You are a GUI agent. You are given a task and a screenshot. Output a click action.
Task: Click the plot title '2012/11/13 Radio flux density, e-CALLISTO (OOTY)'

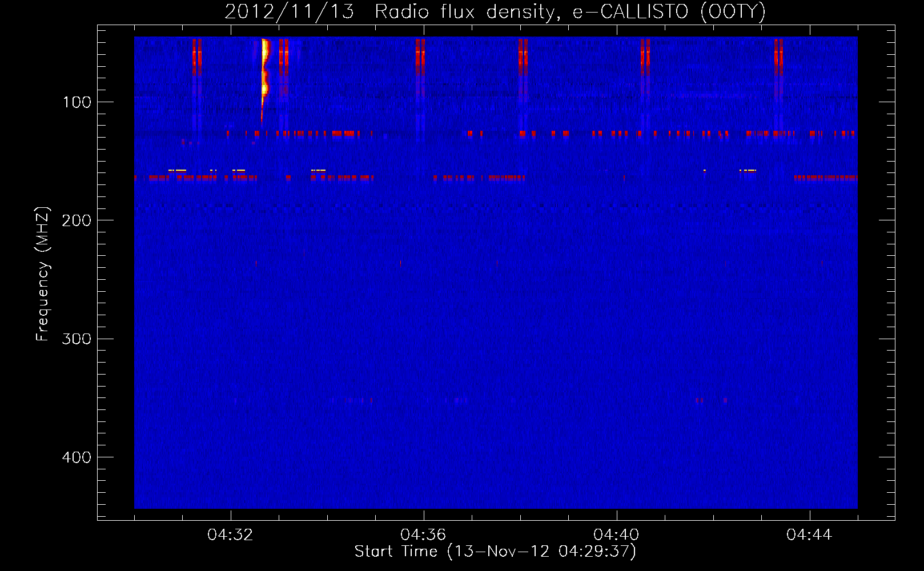[495, 11]
